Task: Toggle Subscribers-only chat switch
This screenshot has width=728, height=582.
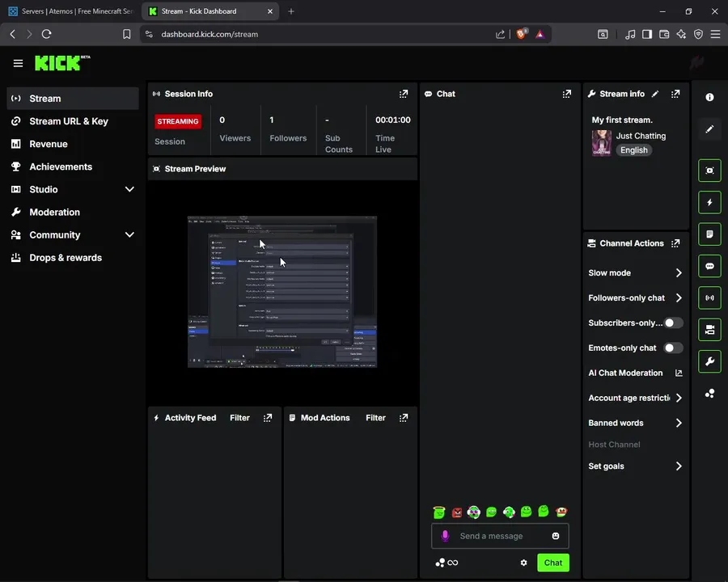Action: 673,323
